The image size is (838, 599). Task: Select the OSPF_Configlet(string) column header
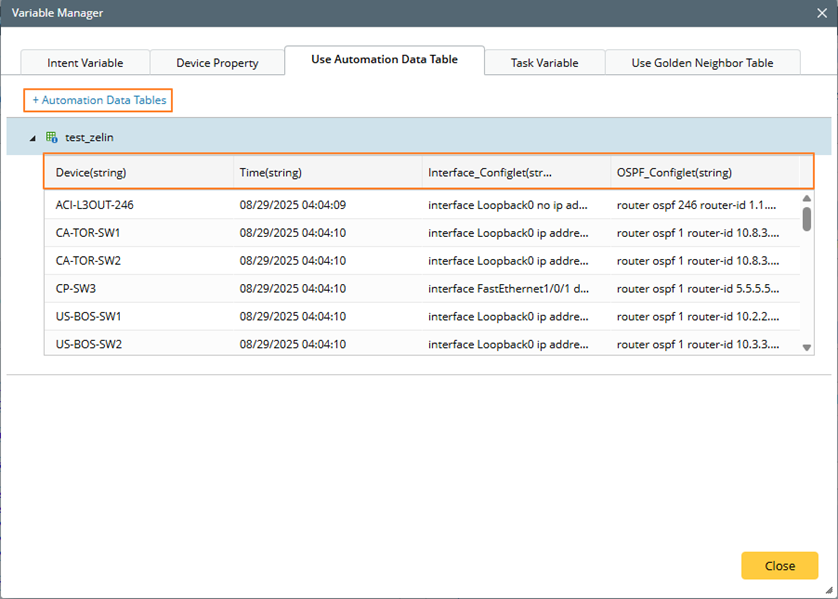704,173
